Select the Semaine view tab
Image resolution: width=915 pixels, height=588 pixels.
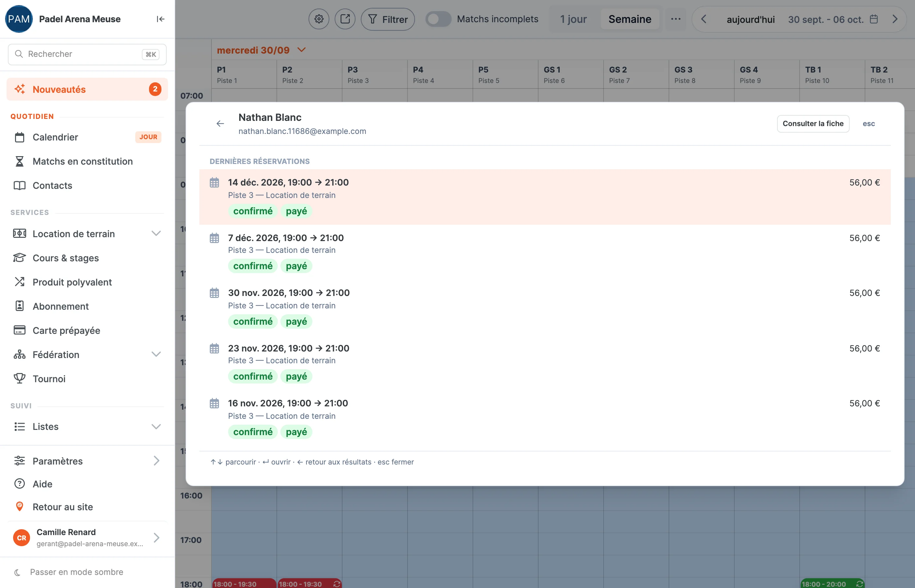coord(630,19)
